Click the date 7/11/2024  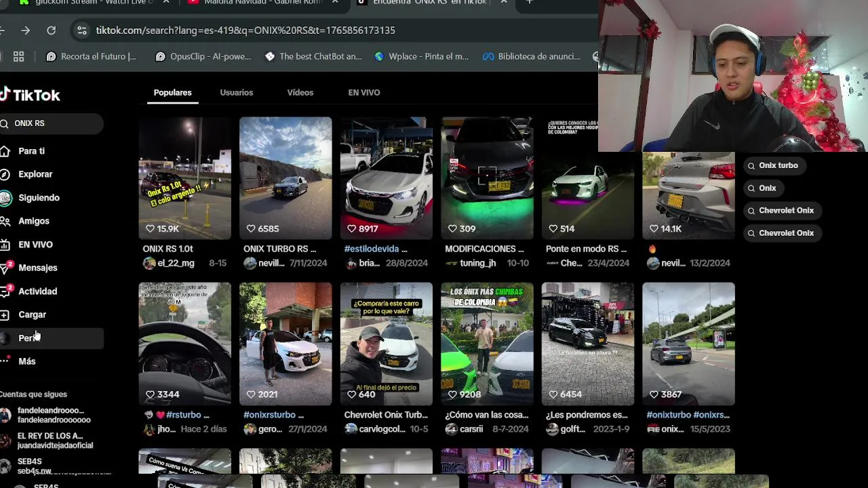click(309, 263)
